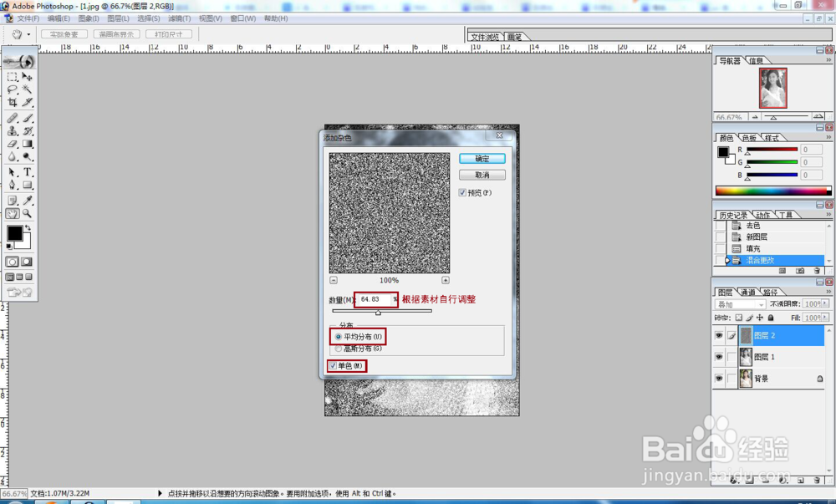
Task: Switch to 色板 swatches tab
Action: click(x=749, y=138)
